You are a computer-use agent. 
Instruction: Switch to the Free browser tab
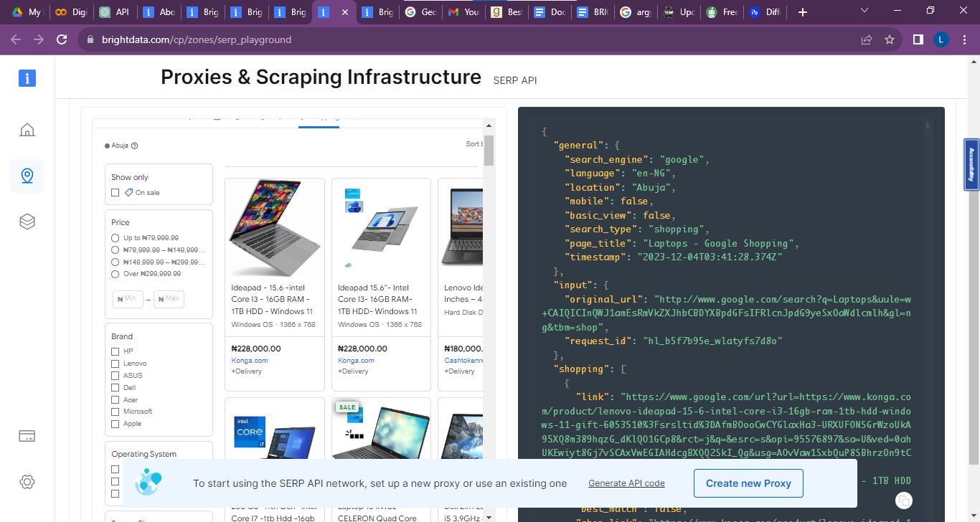pyautogui.click(x=721, y=12)
